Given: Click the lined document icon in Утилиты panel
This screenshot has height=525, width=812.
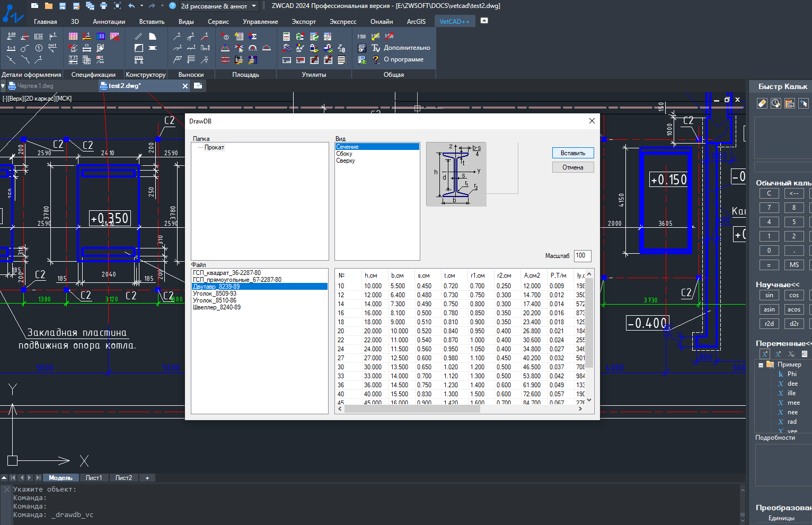Looking at the screenshot, I should [x=341, y=60].
